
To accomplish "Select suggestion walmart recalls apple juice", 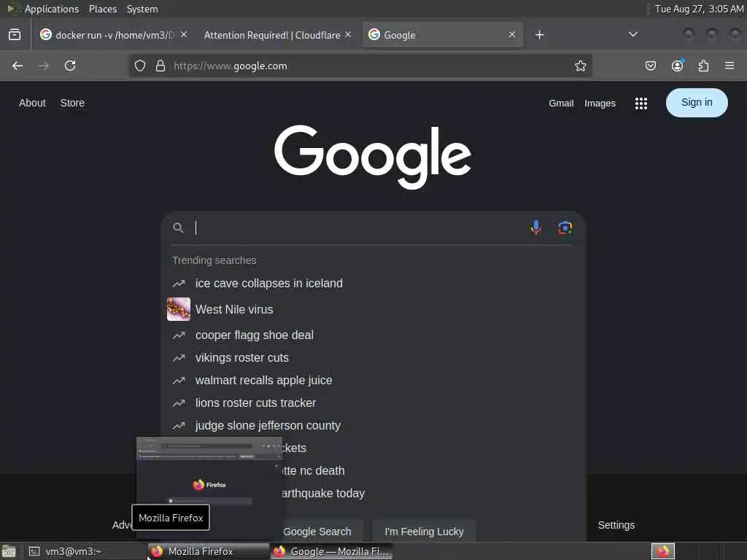I will point(373,381).
